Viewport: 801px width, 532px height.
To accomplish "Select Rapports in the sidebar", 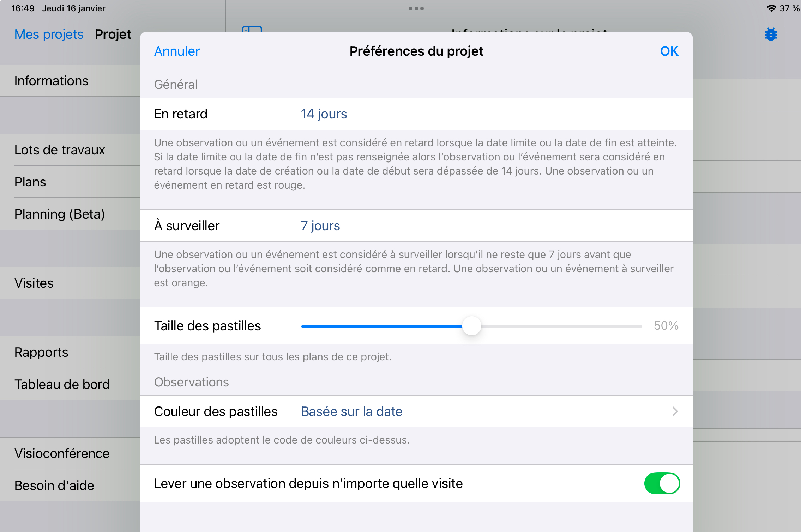I will click(x=41, y=352).
